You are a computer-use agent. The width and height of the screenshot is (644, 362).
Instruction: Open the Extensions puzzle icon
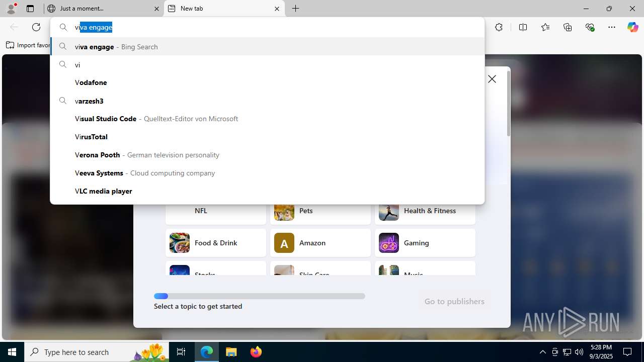click(x=499, y=27)
